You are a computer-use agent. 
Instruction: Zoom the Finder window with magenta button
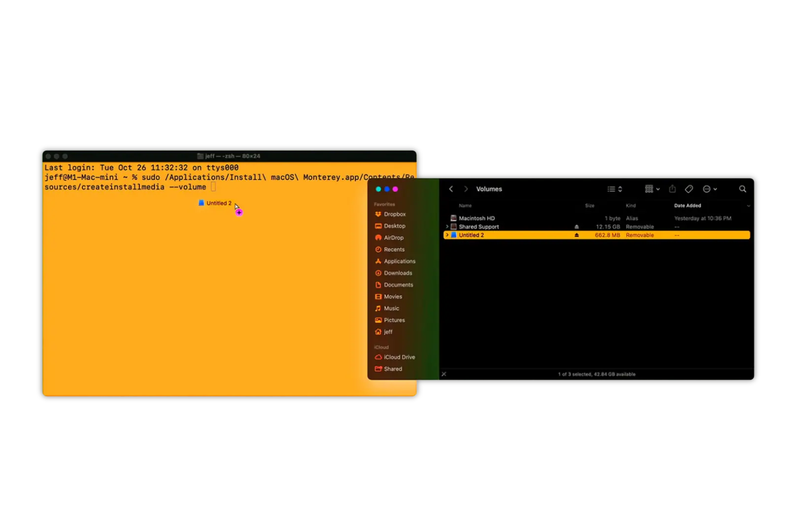[x=395, y=189]
